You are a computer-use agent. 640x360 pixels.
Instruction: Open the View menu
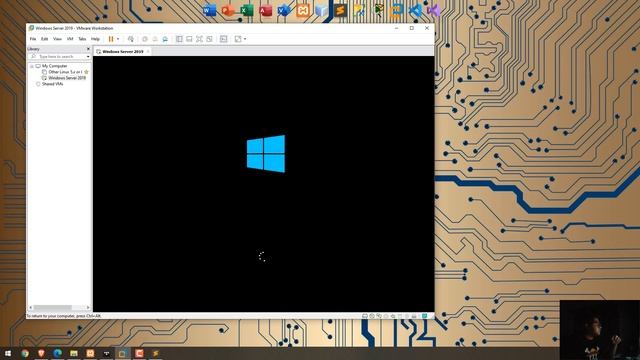click(57, 39)
